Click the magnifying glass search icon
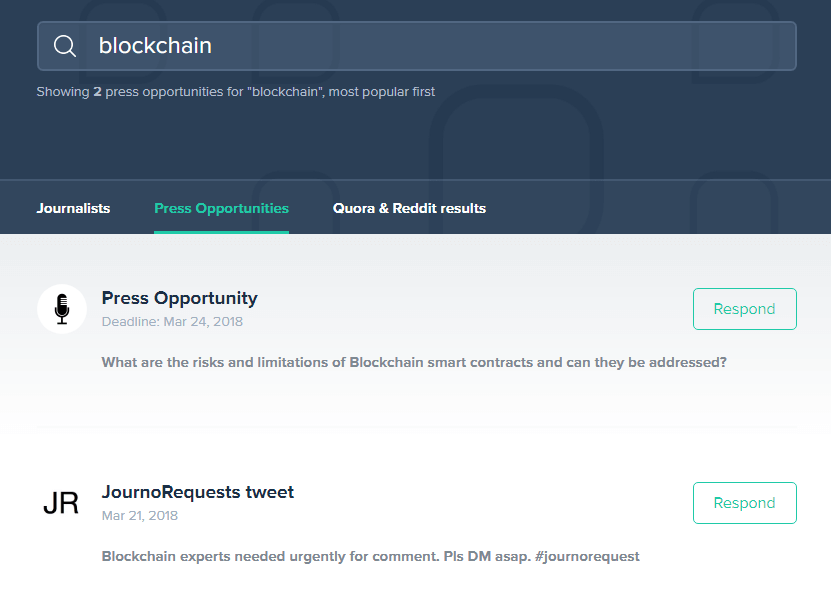Screen dimensions: 831x594 click(65, 46)
